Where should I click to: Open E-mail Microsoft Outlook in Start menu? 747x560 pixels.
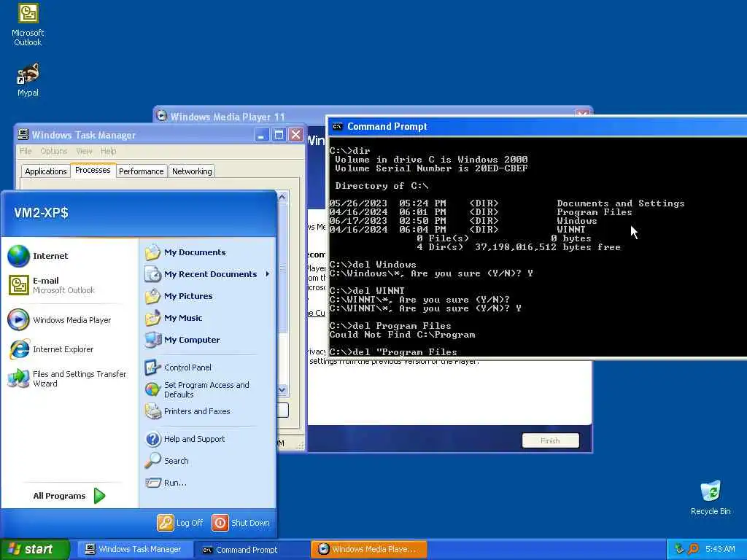coord(52,285)
